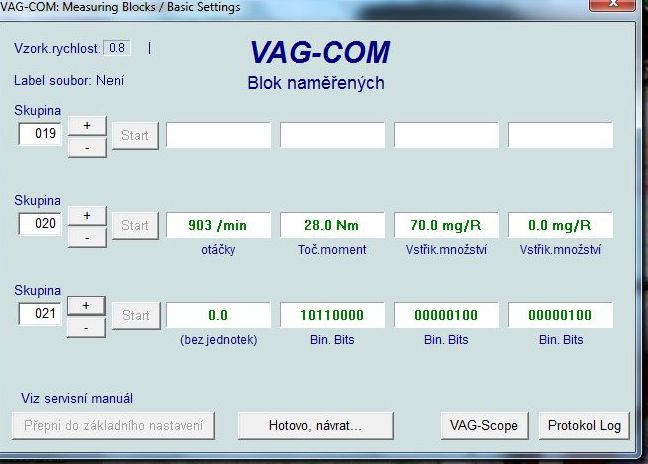Viewport: 648px width, 464px height.
Task: Click the VAG-COM logo title
Action: 320,52
